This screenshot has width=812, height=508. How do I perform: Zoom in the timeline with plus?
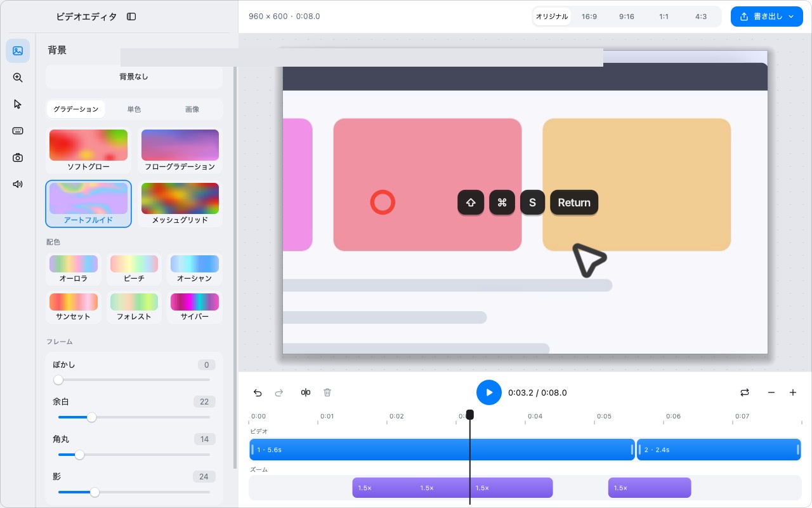coord(793,392)
